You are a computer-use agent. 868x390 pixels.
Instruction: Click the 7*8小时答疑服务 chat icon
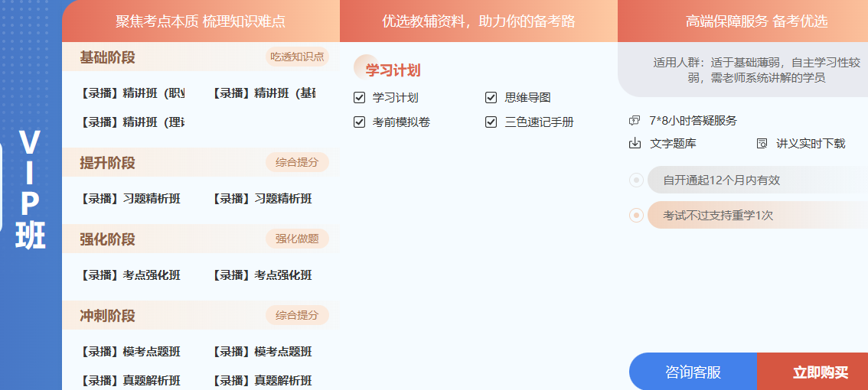pyautogui.click(x=635, y=121)
